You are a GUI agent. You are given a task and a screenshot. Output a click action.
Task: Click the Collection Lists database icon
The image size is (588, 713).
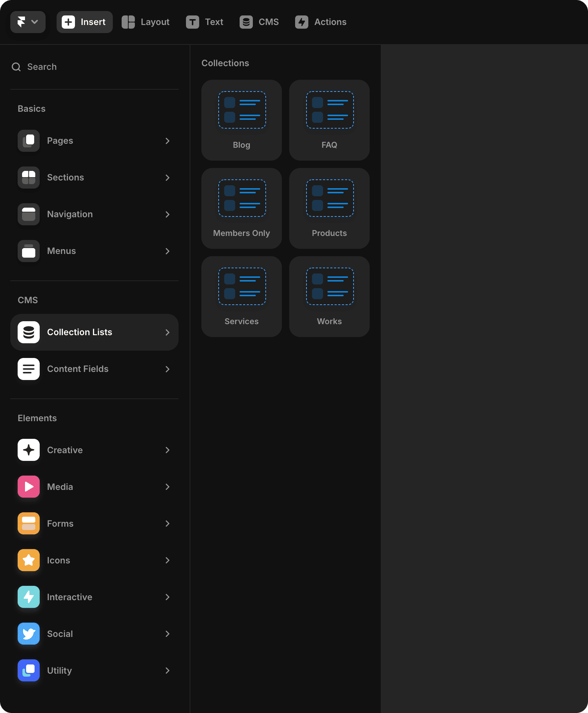click(x=29, y=332)
